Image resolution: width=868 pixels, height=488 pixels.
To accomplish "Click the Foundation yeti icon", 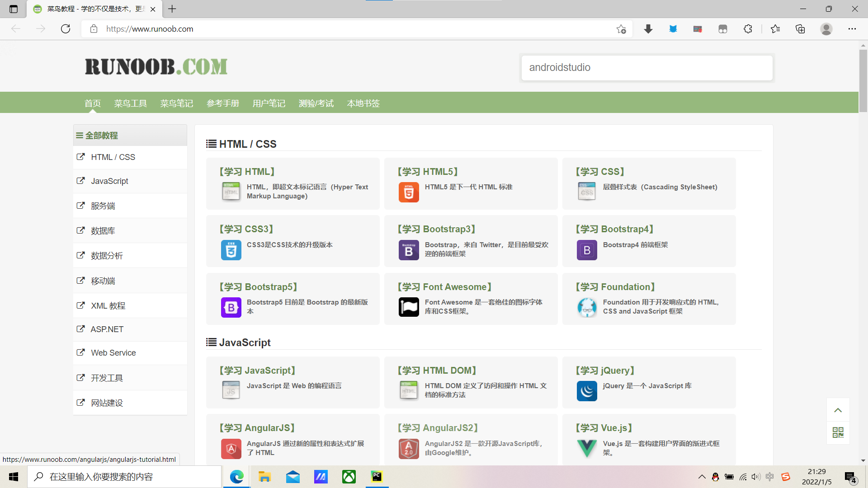I will click(587, 307).
